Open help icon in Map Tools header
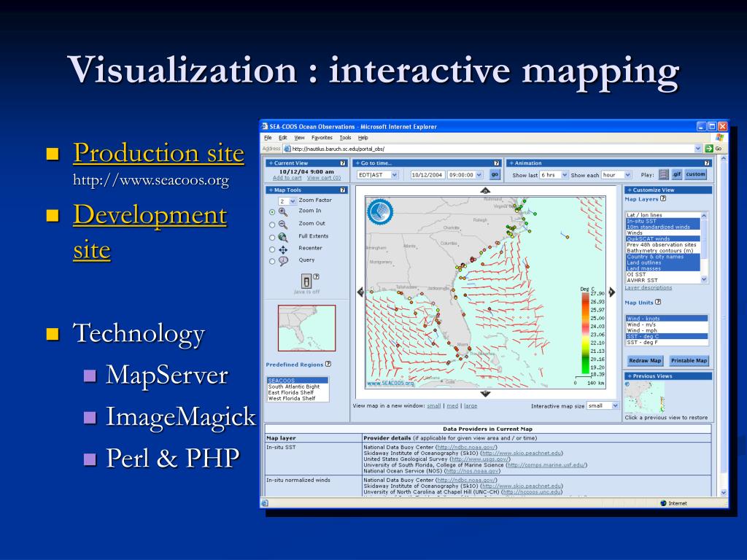 pyautogui.click(x=343, y=190)
